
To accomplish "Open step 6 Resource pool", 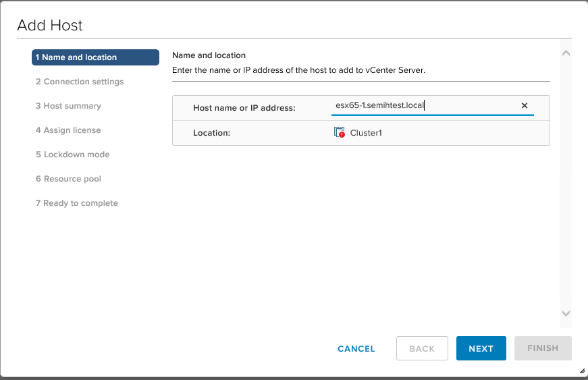I will click(68, 179).
